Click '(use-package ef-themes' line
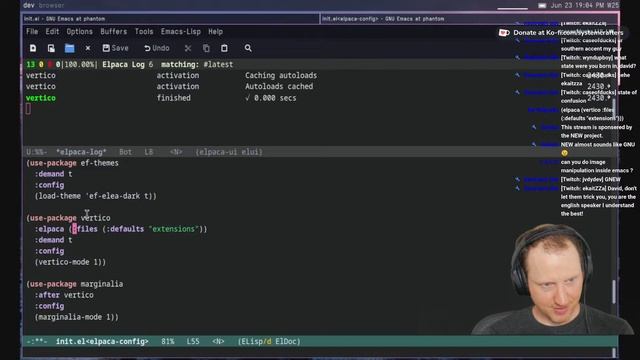 (72, 163)
